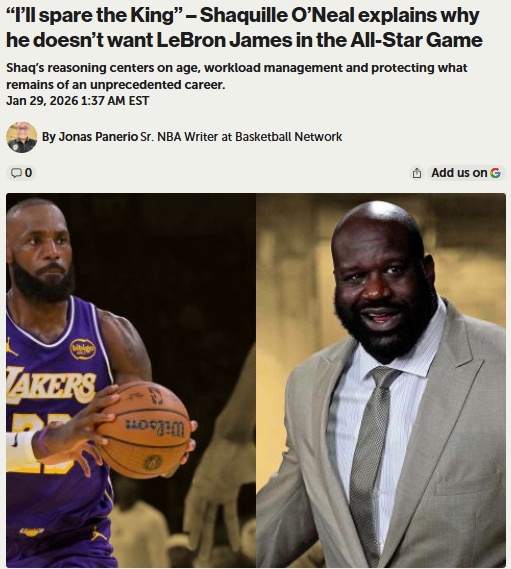Click the Jan 29, 2026 timestamp
Viewport: 511px width, 569px height.
pos(78,101)
